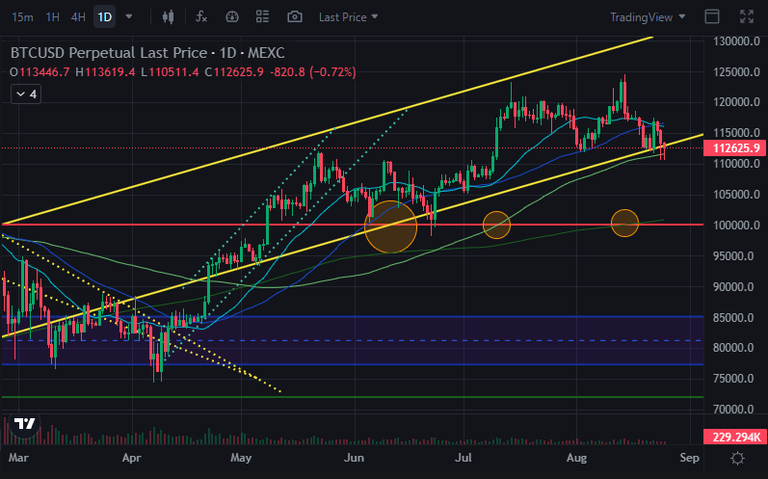Select the active 1D timeframe tab
The height and width of the screenshot is (479, 768).
(x=104, y=17)
